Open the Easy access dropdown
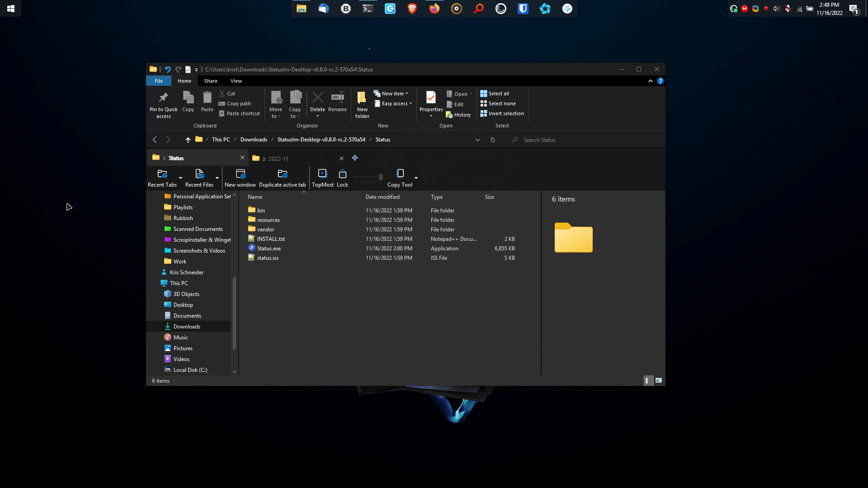 point(393,103)
